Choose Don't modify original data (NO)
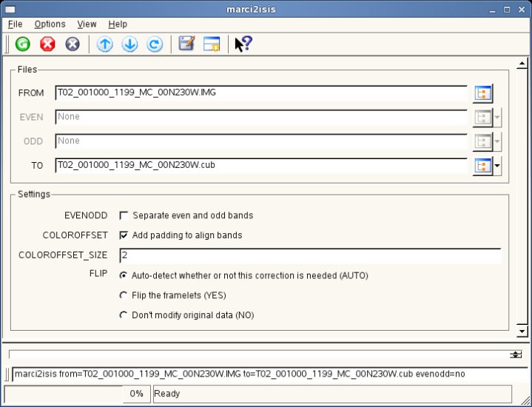This screenshot has width=532, height=407. (x=124, y=315)
